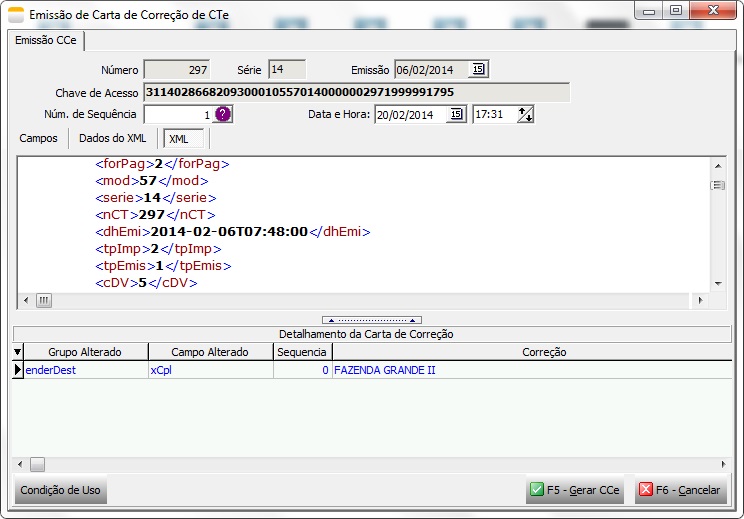Maximize the Emissão de Carta de Correção window

point(676,10)
